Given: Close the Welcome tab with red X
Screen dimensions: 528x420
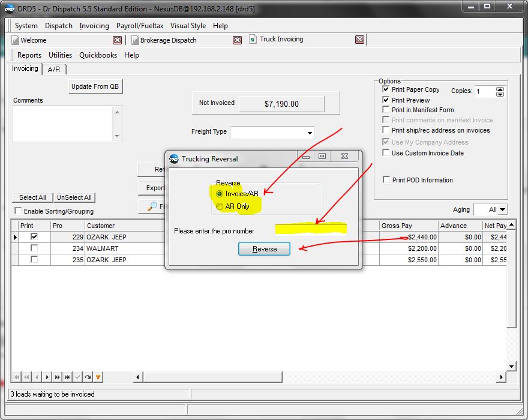Looking at the screenshot, I should [x=118, y=40].
